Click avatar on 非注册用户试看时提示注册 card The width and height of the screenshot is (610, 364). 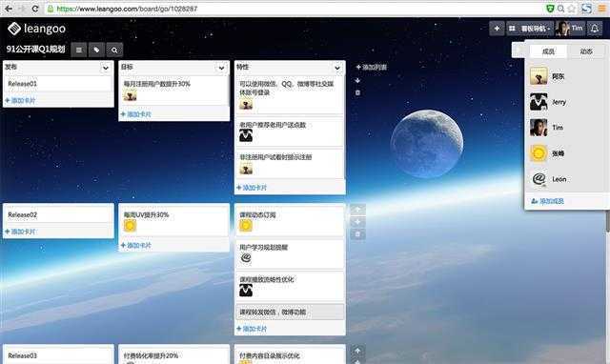(x=246, y=168)
